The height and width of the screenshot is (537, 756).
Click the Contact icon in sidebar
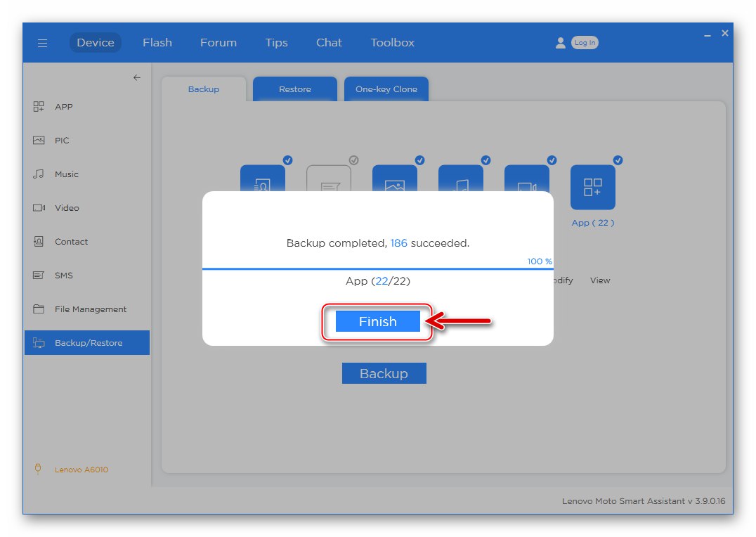pos(39,242)
